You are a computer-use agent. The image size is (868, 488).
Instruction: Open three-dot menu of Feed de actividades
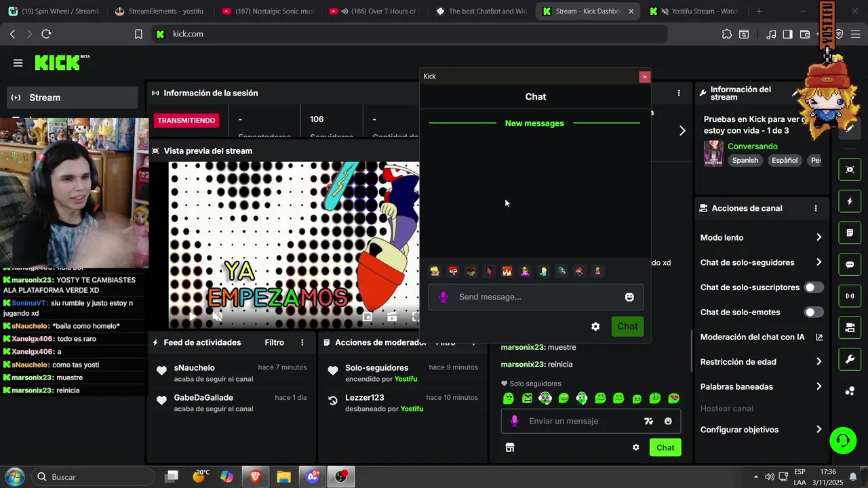click(x=302, y=343)
